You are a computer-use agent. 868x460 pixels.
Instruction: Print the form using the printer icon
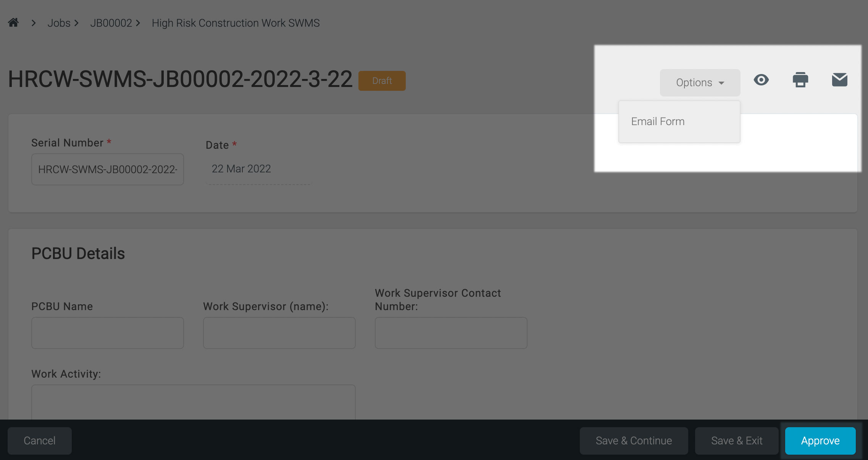pos(800,80)
